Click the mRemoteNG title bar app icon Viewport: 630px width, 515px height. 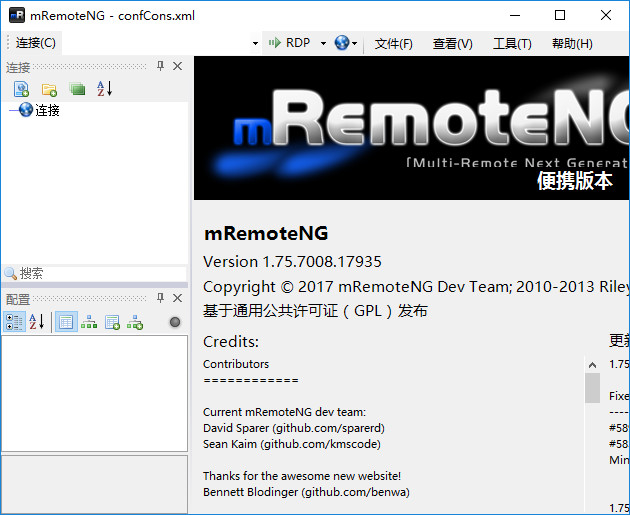17,15
